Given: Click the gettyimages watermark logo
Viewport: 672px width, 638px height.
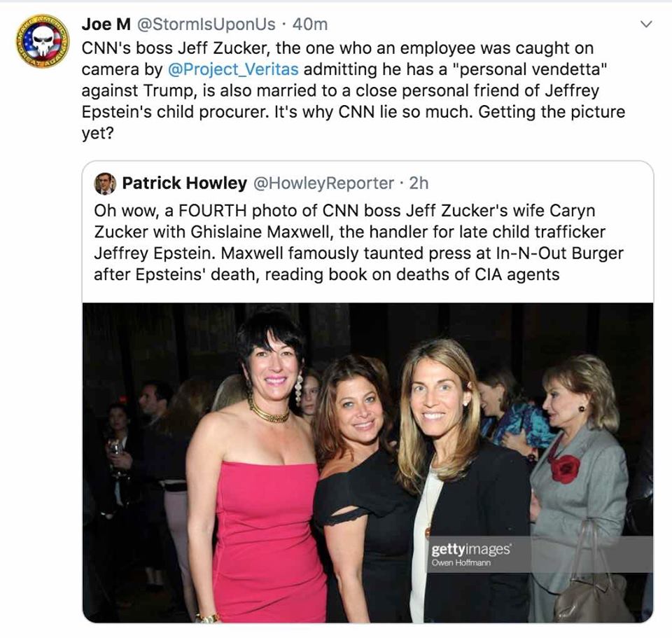Looking at the screenshot, I should pyautogui.click(x=470, y=549).
